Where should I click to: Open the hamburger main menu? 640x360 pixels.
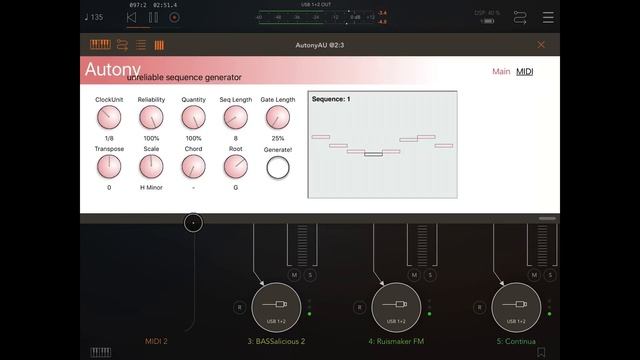point(548,18)
